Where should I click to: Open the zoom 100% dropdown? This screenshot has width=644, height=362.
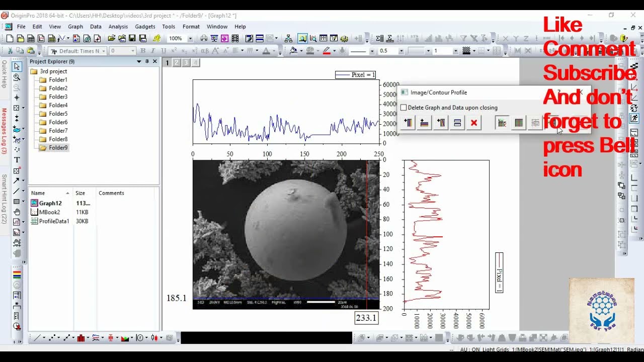coord(190,38)
